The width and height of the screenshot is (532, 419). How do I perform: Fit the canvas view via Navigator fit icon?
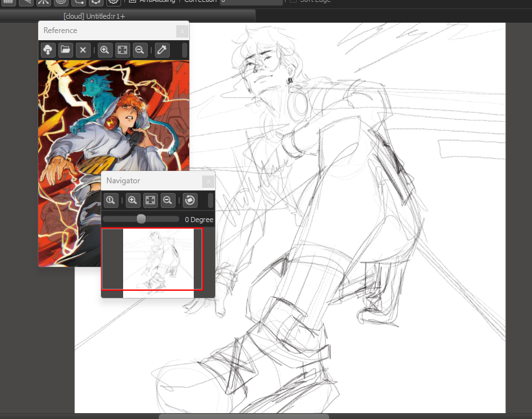point(150,200)
